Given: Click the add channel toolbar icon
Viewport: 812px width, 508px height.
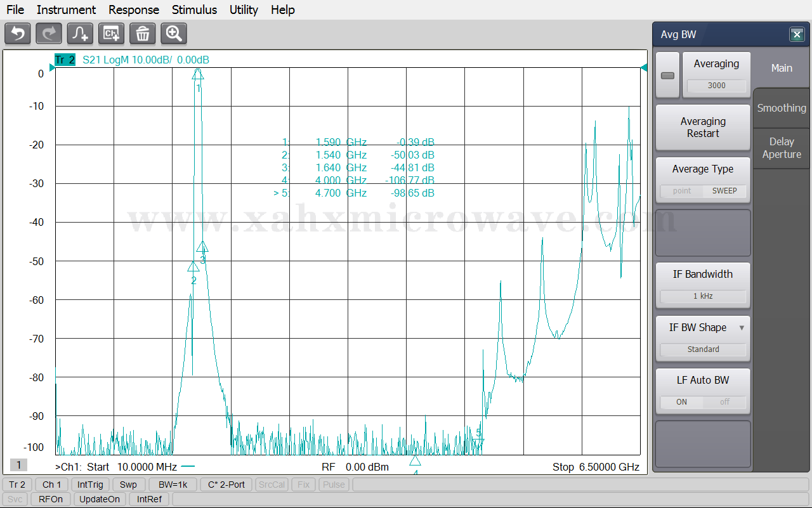Looking at the screenshot, I should (111, 34).
